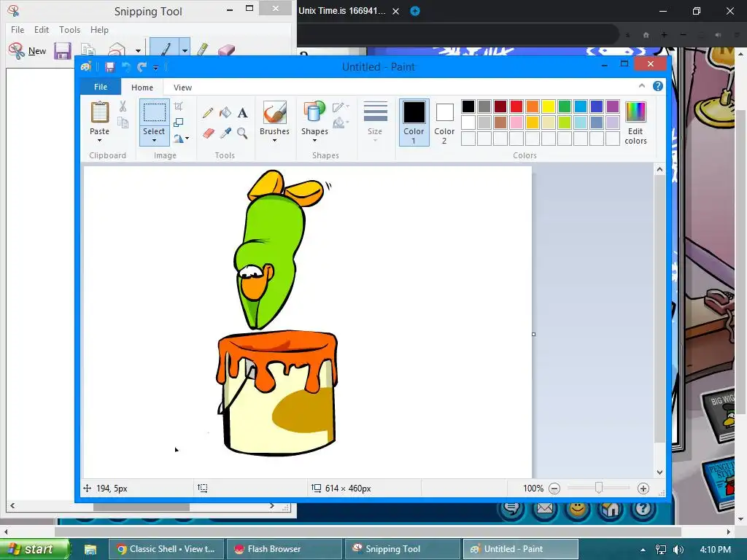This screenshot has width=747, height=560.
Task: Choose the Fill with color bucket tool
Action: click(x=225, y=112)
